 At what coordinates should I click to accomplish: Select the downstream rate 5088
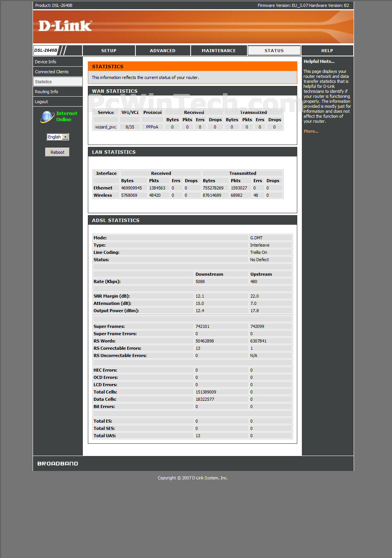(200, 281)
